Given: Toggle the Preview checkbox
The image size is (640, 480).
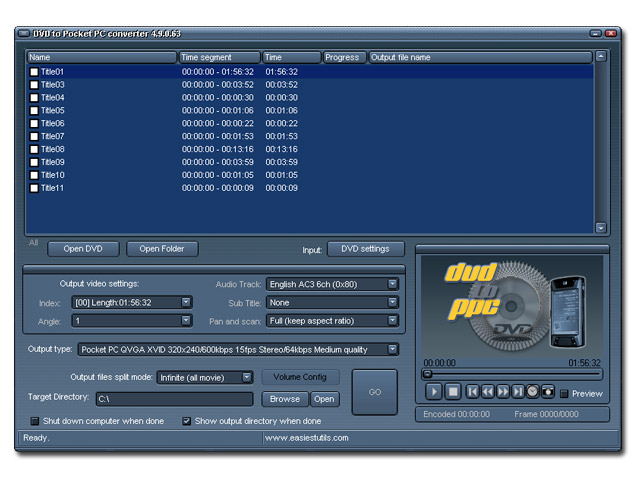Looking at the screenshot, I should pos(564,394).
